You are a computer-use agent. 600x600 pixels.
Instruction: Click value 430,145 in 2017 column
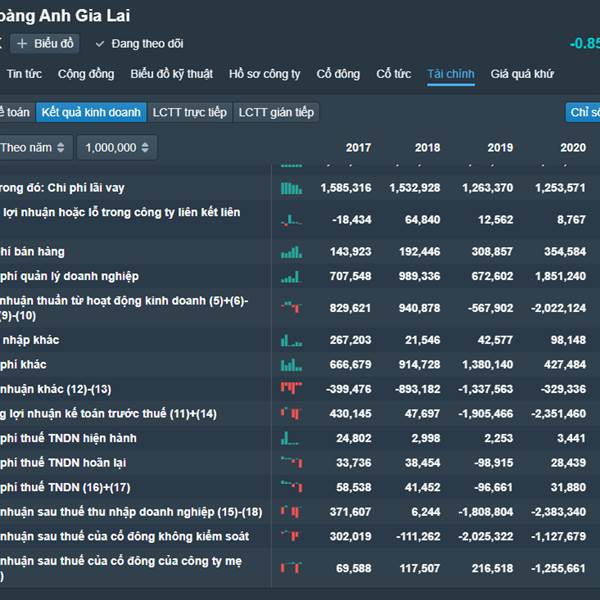click(351, 414)
